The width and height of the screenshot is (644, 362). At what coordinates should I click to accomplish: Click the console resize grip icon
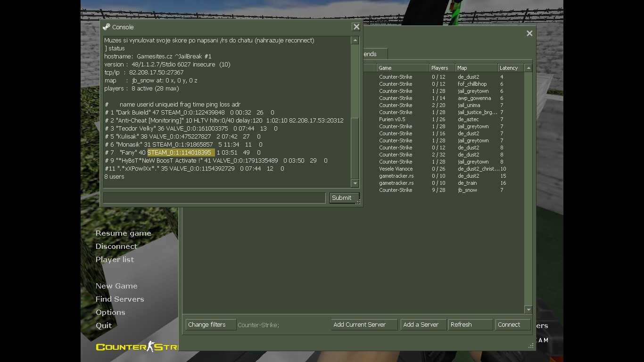tap(358, 202)
